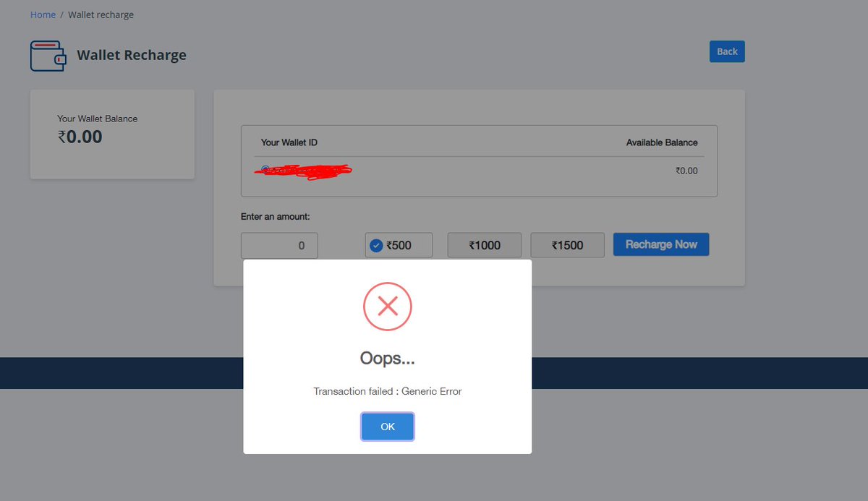Click the 'Your Wallet ID' column header
This screenshot has width=868, height=501.
(289, 142)
